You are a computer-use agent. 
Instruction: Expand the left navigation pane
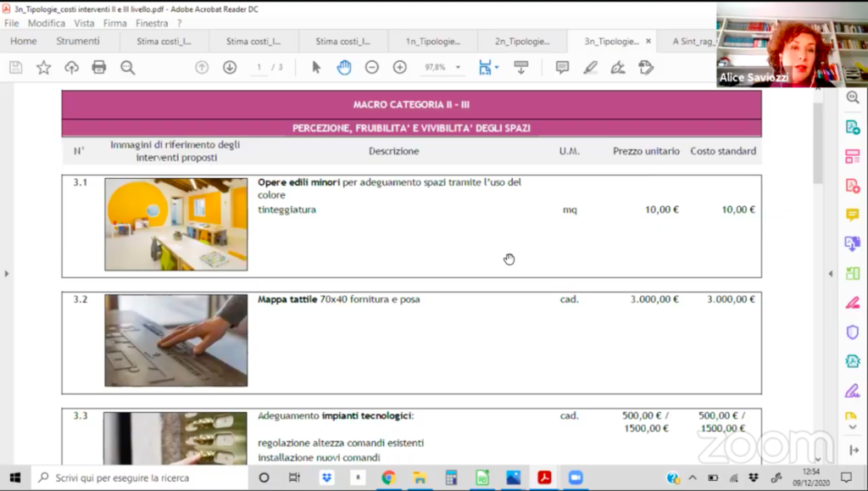[x=7, y=274]
